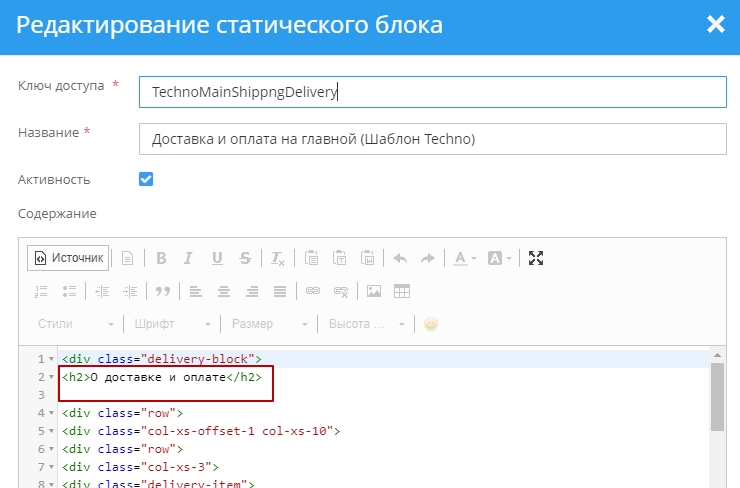Click the italic formatting icon
This screenshot has height=488, width=740.
pyautogui.click(x=188, y=258)
